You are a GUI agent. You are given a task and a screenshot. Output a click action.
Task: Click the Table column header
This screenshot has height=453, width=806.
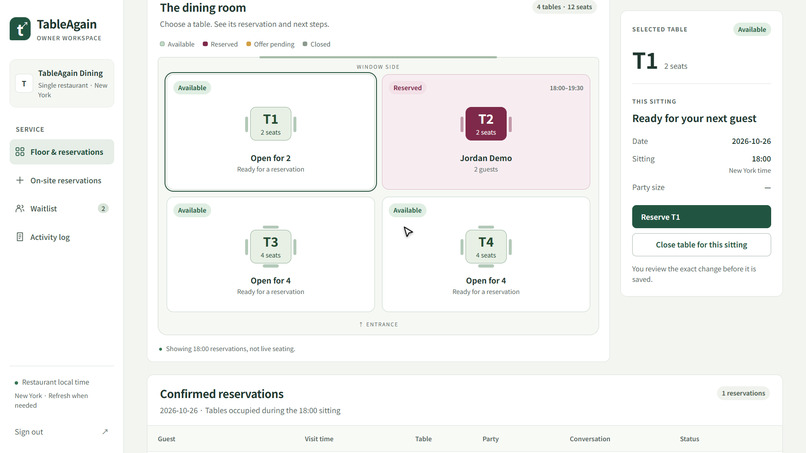tap(423, 439)
